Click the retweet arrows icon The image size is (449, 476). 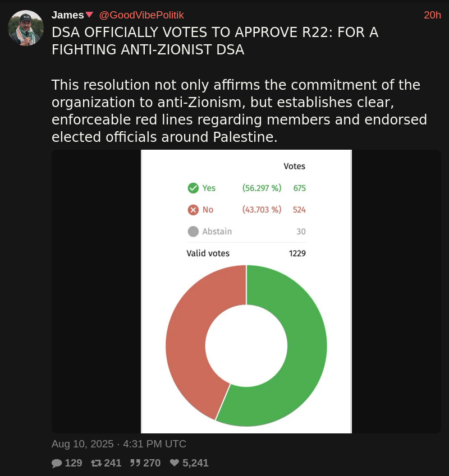click(x=97, y=463)
